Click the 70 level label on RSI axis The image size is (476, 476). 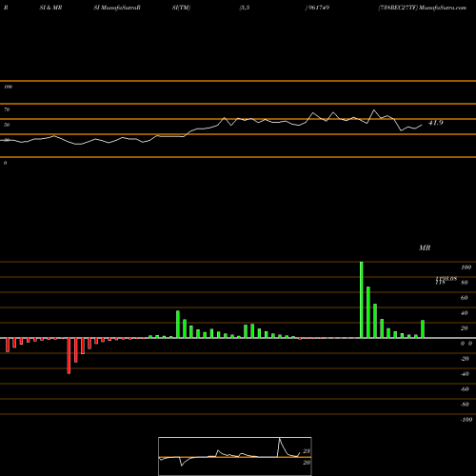click(7, 109)
